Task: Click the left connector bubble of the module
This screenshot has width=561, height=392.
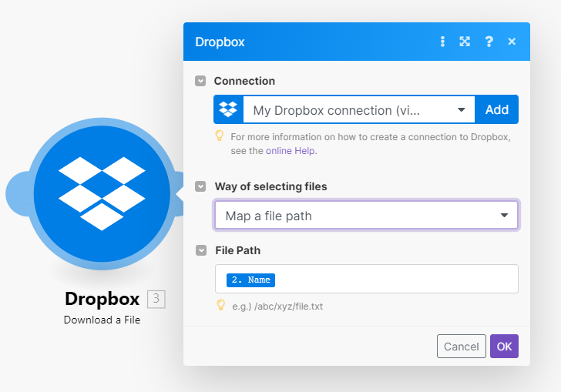Action: pyautogui.click(x=17, y=193)
